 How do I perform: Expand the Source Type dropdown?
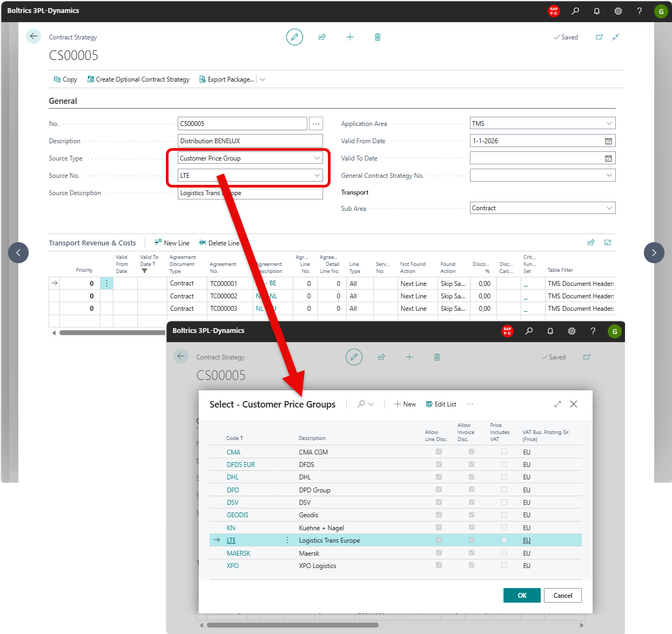317,158
